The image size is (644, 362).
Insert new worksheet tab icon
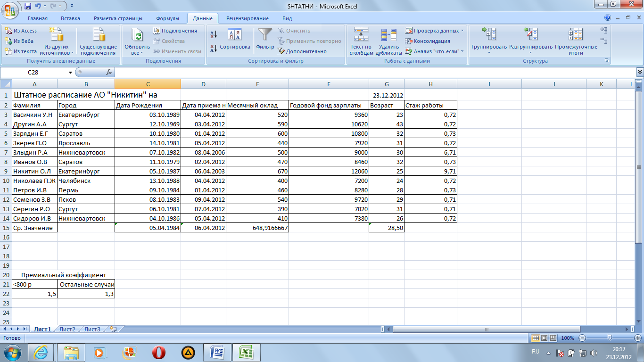coord(113,329)
